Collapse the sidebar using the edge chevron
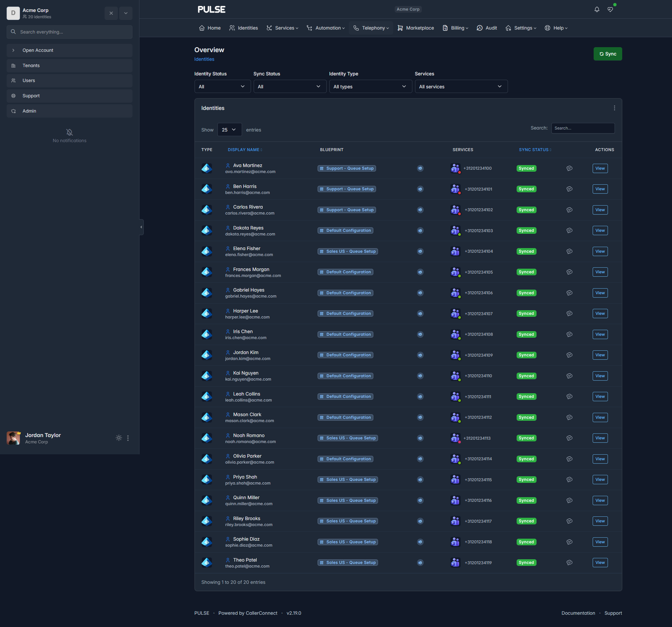672x627 pixels. [x=141, y=226]
